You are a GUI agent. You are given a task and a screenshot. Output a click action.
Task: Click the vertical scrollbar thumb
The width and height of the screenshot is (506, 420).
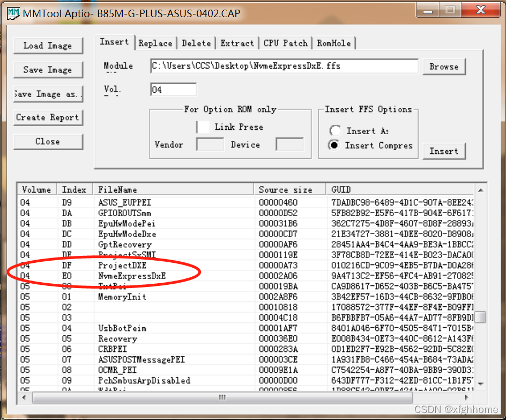[x=480, y=316]
